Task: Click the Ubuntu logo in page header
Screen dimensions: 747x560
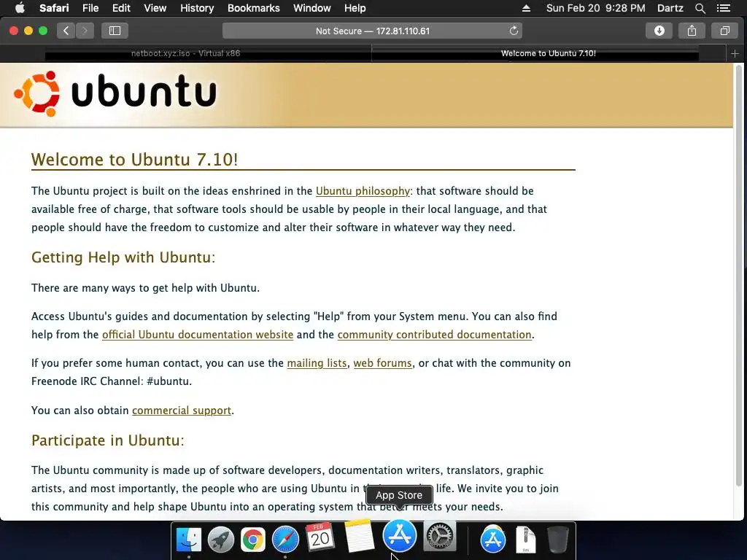Action: pos(115,93)
